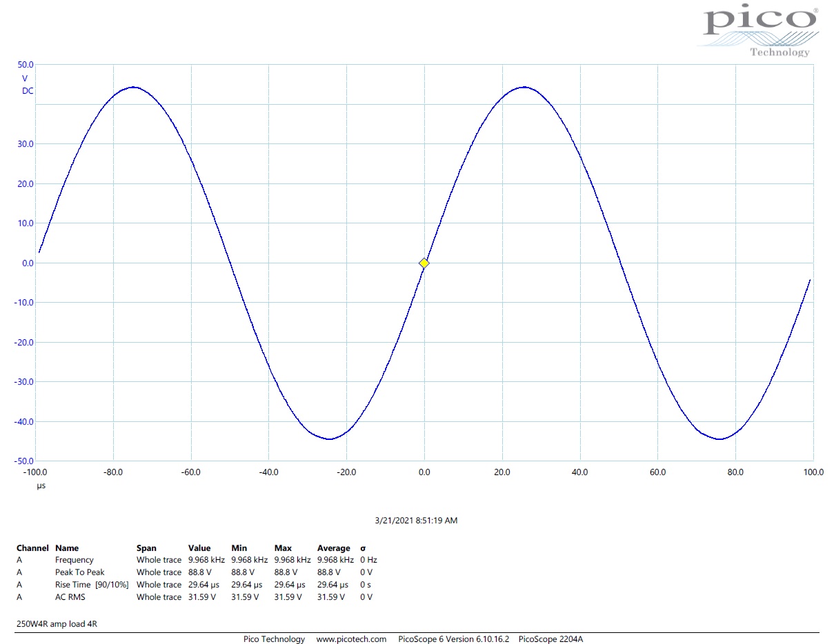Click footer text 'PicoScope 2204A'
This screenshot has height=644, width=834.
[x=550, y=639]
